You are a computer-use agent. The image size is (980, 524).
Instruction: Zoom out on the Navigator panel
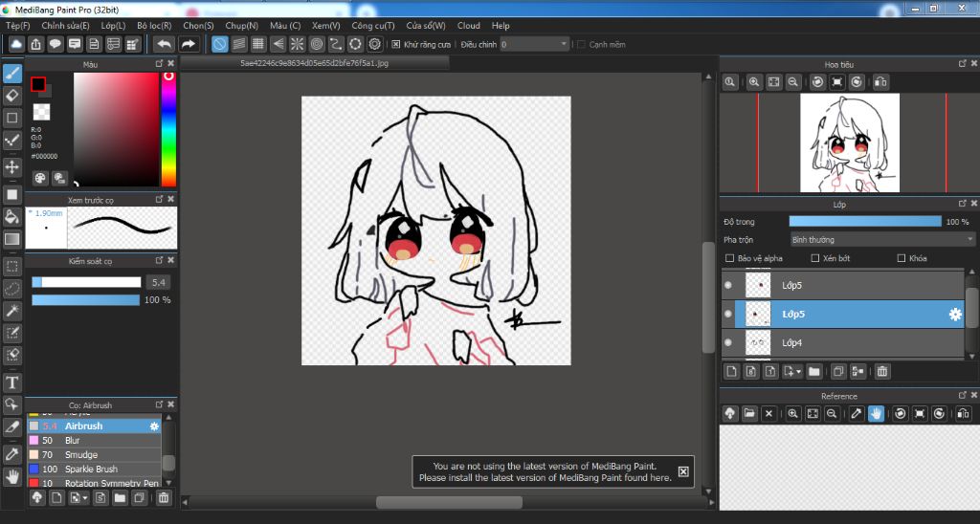[x=793, y=82]
